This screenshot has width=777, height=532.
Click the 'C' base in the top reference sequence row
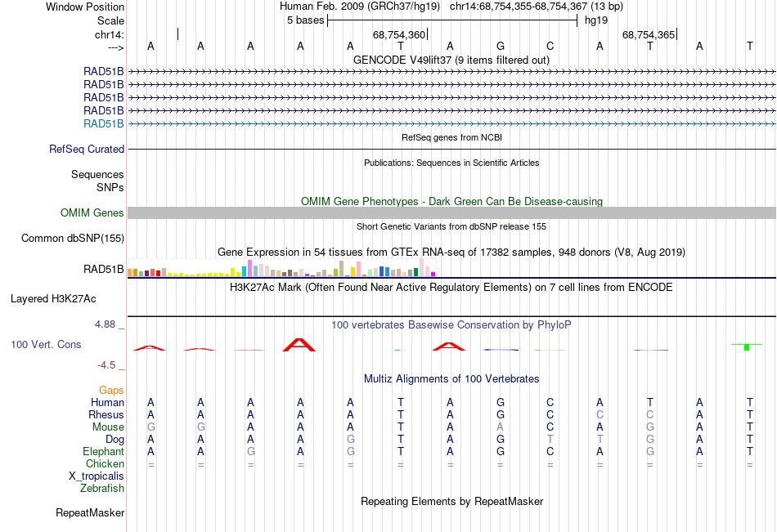click(550, 46)
